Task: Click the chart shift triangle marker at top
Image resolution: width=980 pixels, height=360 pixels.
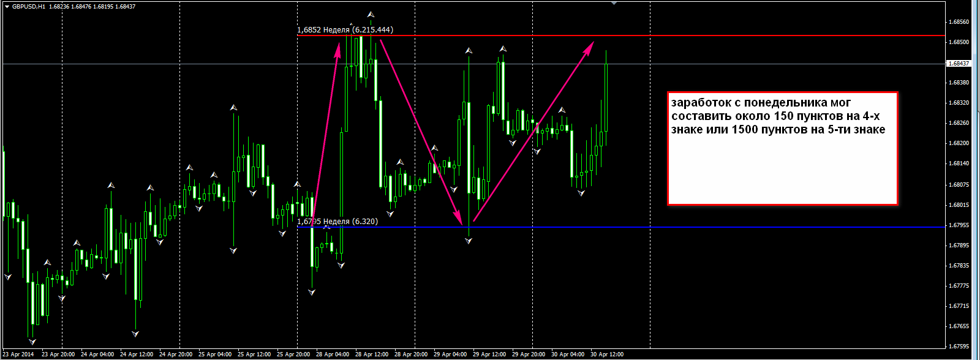Action: tap(614, 3)
